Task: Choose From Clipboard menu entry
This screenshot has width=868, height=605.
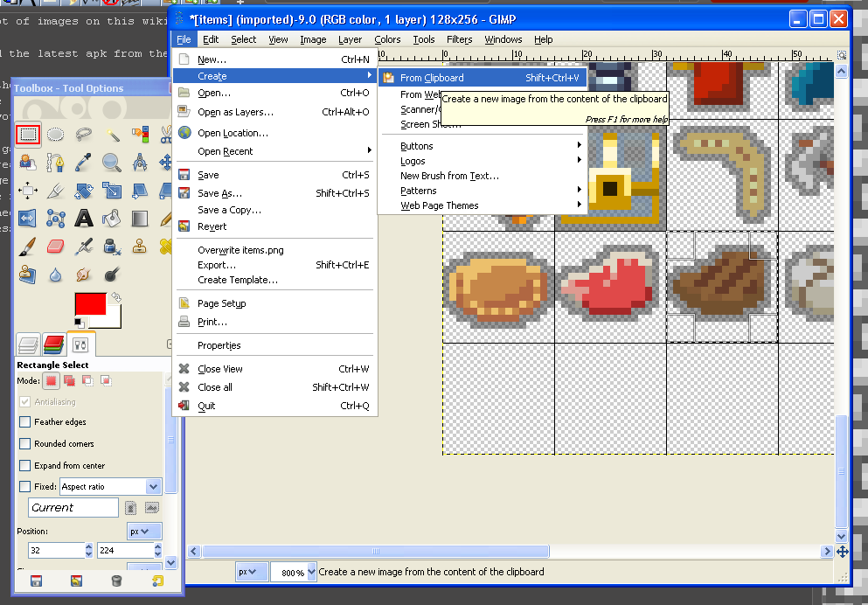Action: point(481,78)
